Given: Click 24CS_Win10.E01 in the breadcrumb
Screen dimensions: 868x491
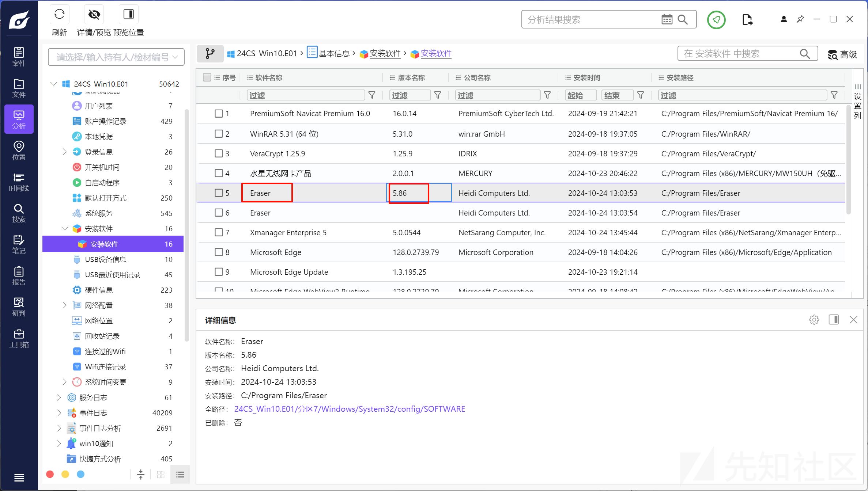Looking at the screenshot, I should tap(267, 53).
